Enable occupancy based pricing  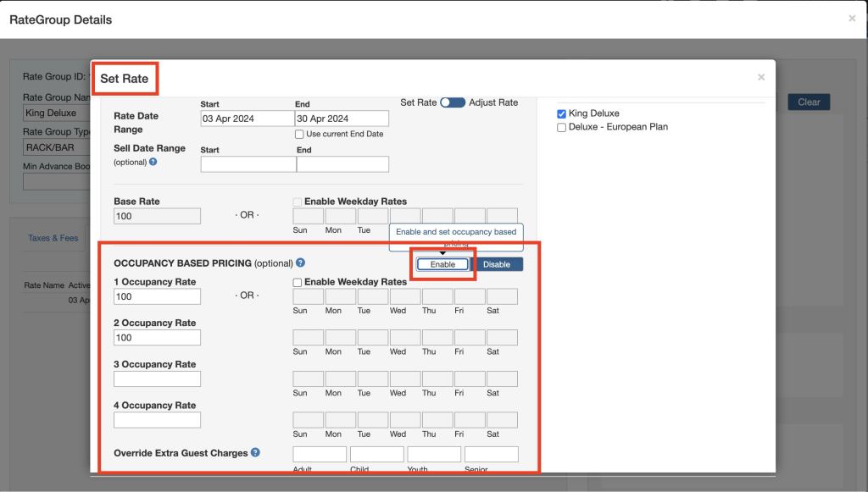pos(444,264)
